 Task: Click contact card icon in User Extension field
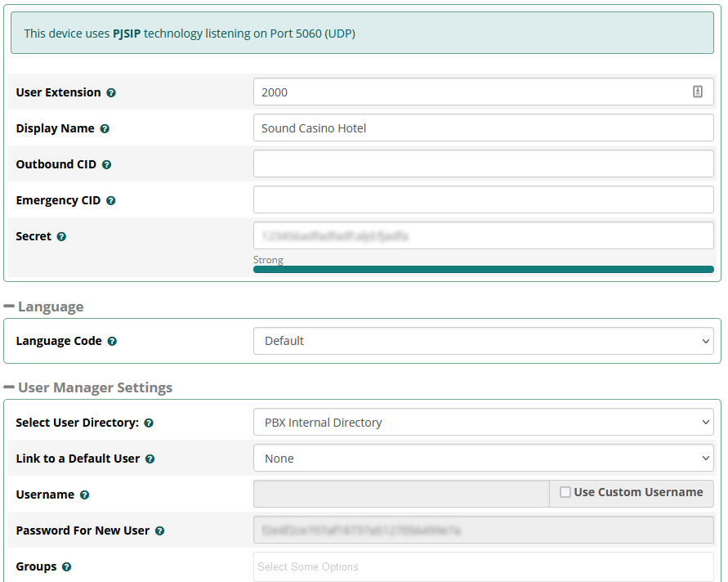tap(697, 92)
